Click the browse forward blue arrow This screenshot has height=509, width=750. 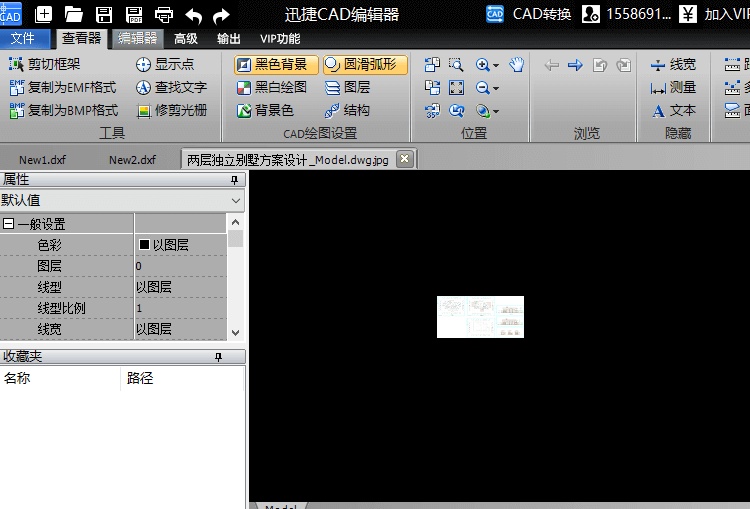575,65
